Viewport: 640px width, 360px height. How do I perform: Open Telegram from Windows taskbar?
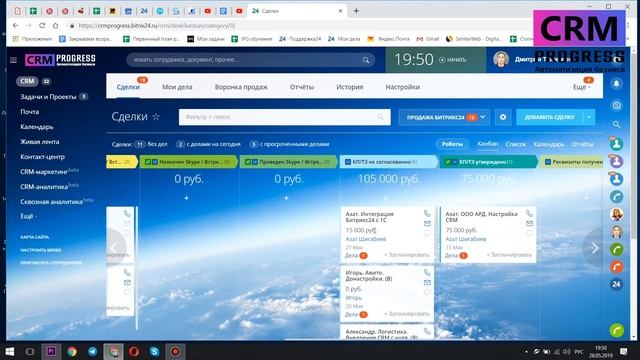coord(93,351)
